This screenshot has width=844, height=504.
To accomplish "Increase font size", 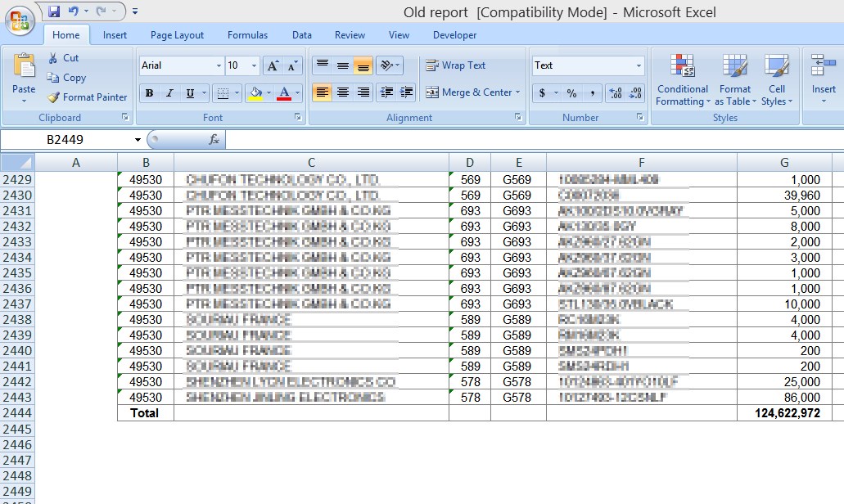I will tap(273, 65).
